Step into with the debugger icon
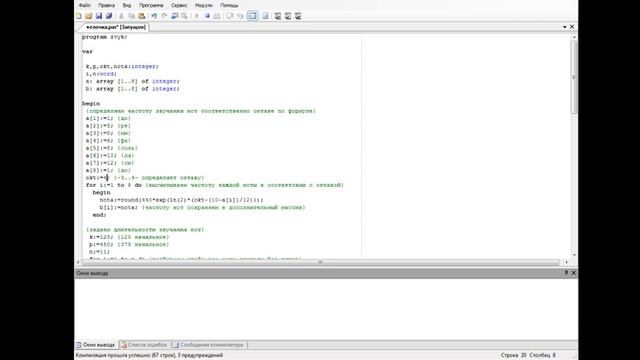Viewport: 640px width, 360px height. click(x=229, y=16)
